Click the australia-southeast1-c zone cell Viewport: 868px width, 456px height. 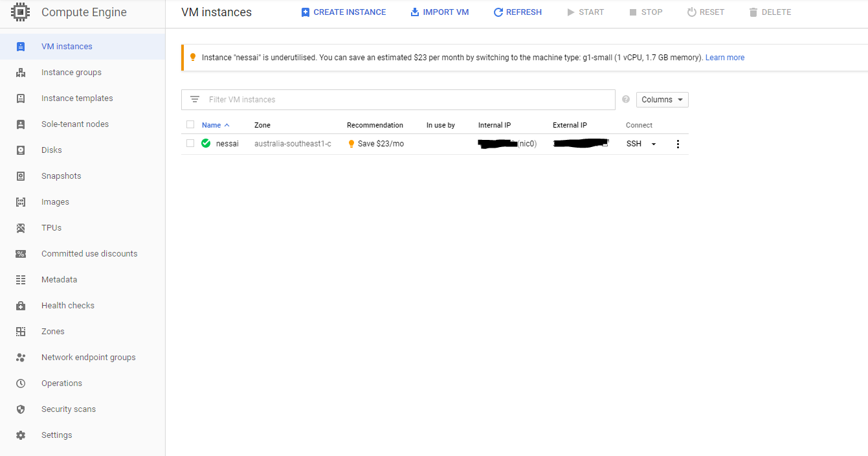(x=293, y=144)
